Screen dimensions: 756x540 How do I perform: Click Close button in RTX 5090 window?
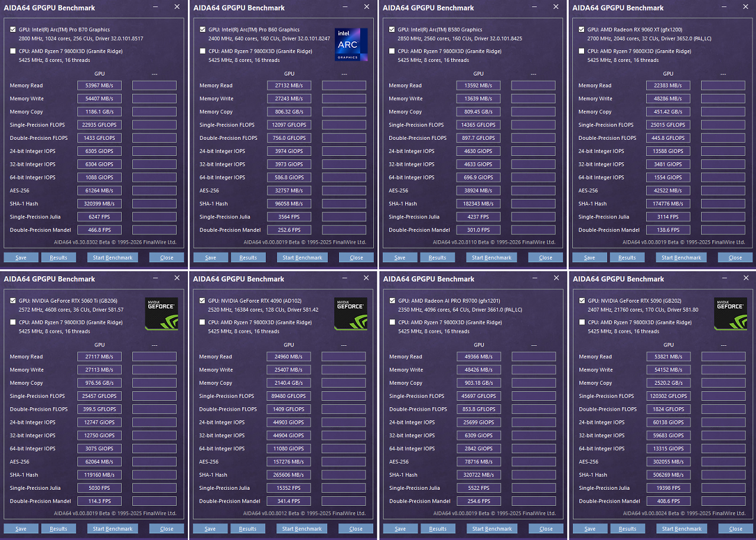pos(736,529)
